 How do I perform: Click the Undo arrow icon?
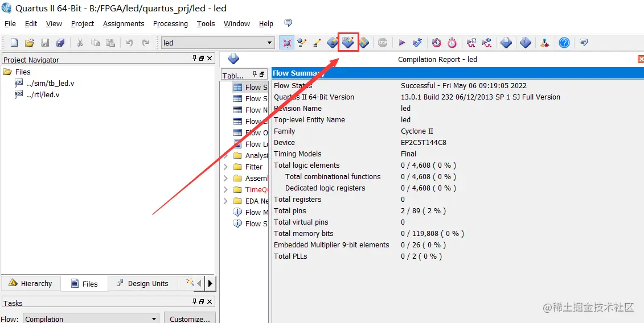[x=130, y=43]
